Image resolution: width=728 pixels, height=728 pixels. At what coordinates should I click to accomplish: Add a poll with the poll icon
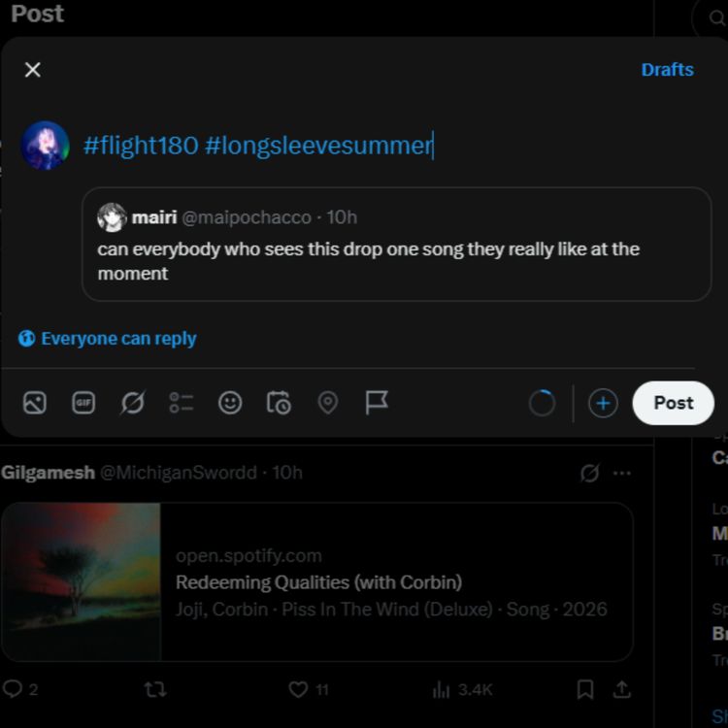pyautogui.click(x=182, y=403)
